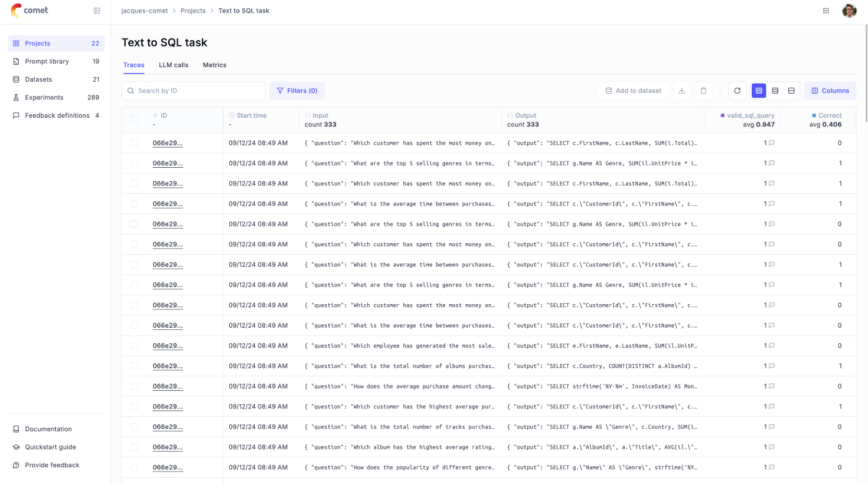868x497 pixels.
Task: Switch to the LLM calls tab
Action: pyautogui.click(x=173, y=65)
